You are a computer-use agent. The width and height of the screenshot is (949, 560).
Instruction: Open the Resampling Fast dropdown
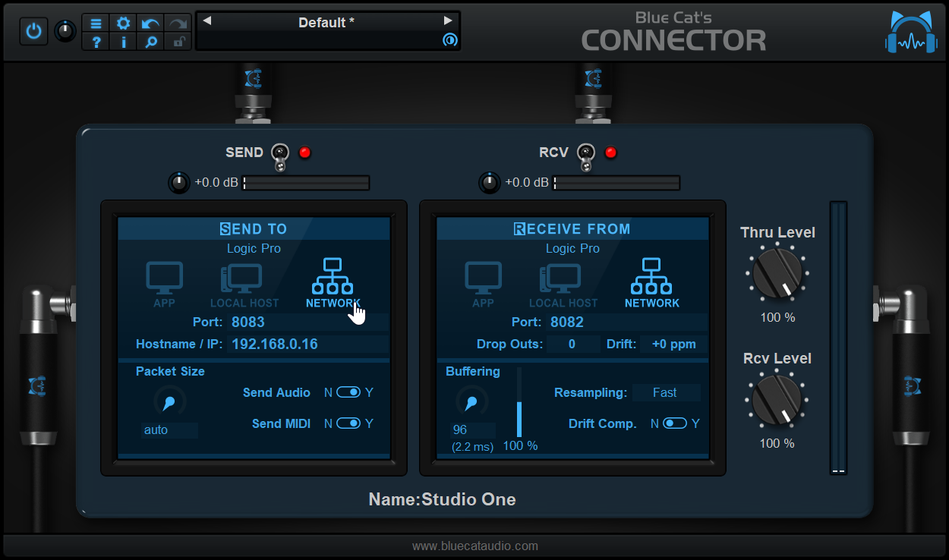click(x=666, y=392)
